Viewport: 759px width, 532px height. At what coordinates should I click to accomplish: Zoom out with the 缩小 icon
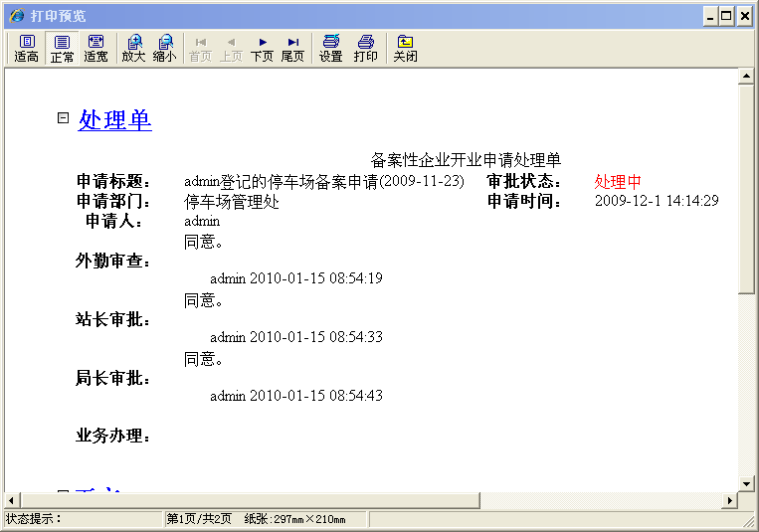pyautogui.click(x=164, y=48)
